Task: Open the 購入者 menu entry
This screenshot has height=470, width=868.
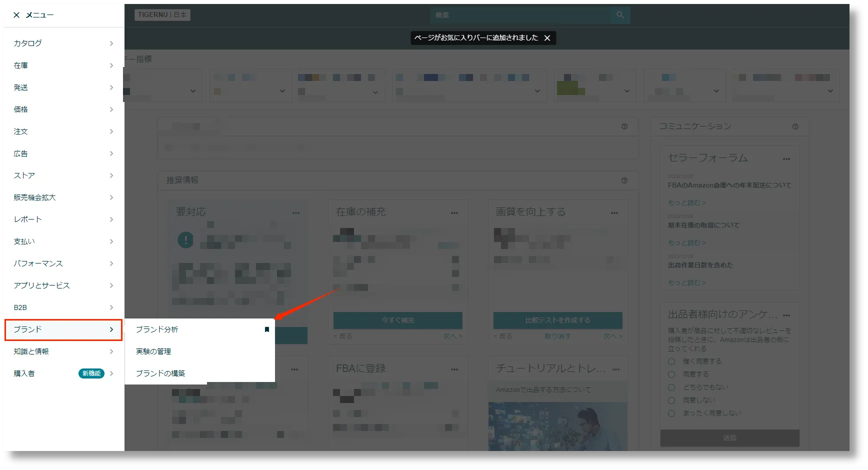Action: coord(63,373)
